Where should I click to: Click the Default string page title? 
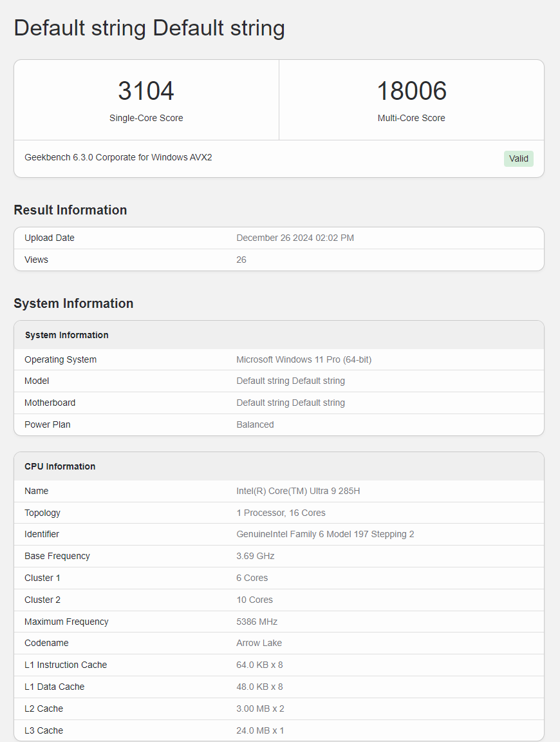149,28
